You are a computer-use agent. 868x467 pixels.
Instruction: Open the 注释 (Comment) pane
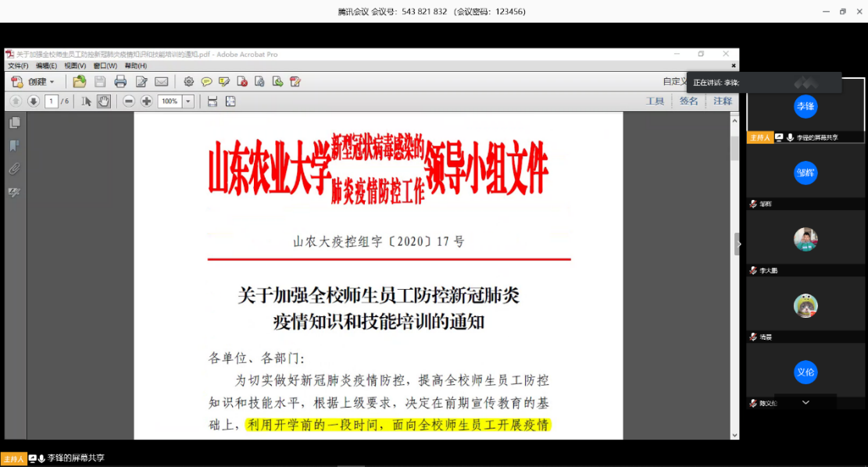click(x=723, y=101)
